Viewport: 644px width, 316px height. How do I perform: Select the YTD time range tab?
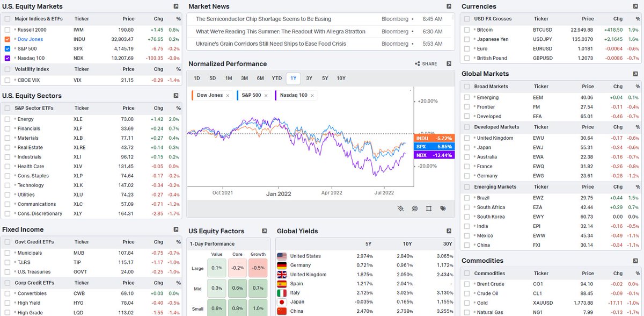pos(277,78)
